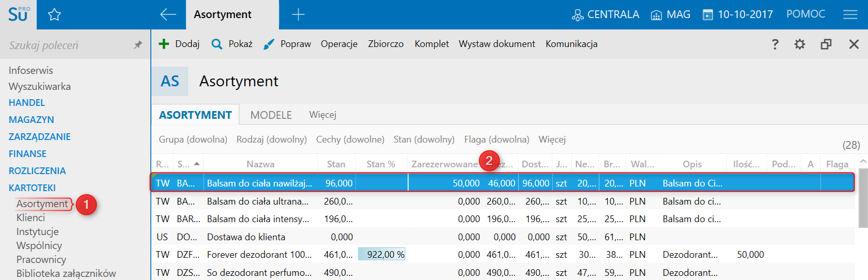Switch to the MODELE tab
This screenshot has width=868, height=280.
click(271, 115)
